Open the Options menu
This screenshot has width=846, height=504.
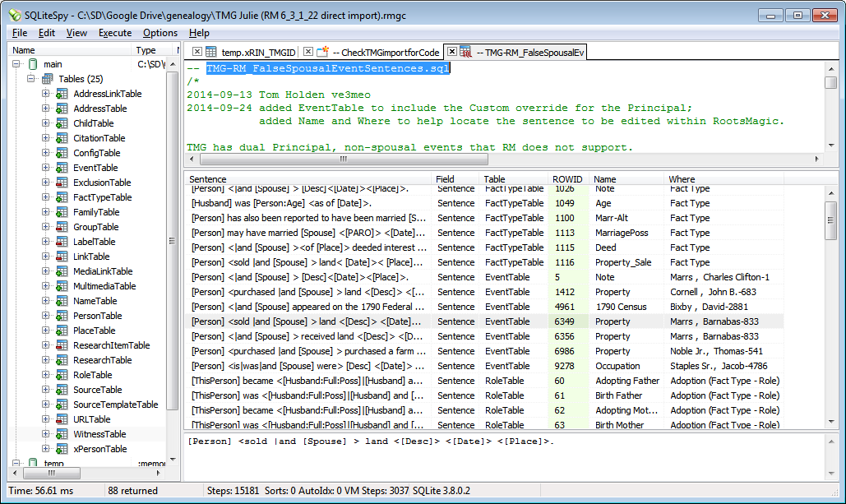pos(160,33)
